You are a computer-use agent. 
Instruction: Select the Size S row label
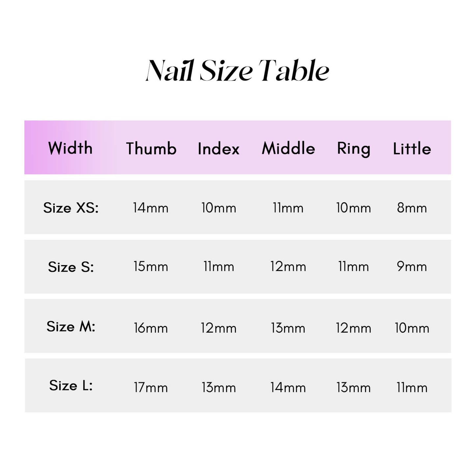(x=71, y=267)
